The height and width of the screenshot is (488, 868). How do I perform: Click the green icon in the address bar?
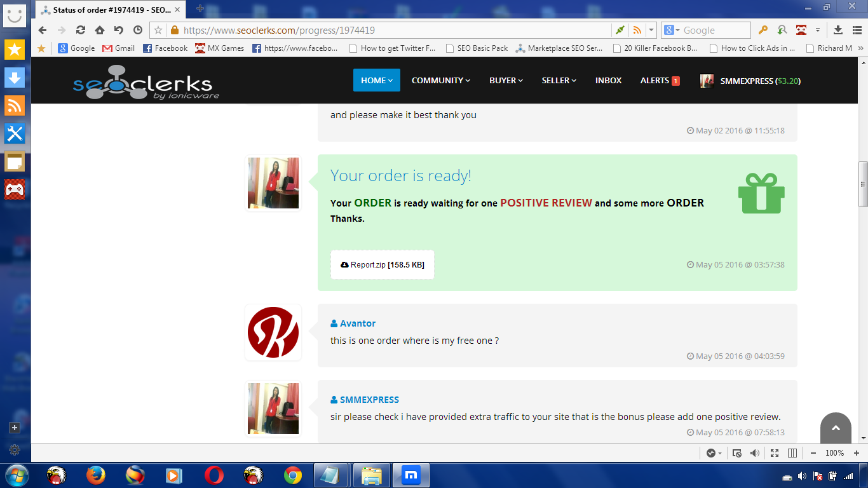click(620, 30)
